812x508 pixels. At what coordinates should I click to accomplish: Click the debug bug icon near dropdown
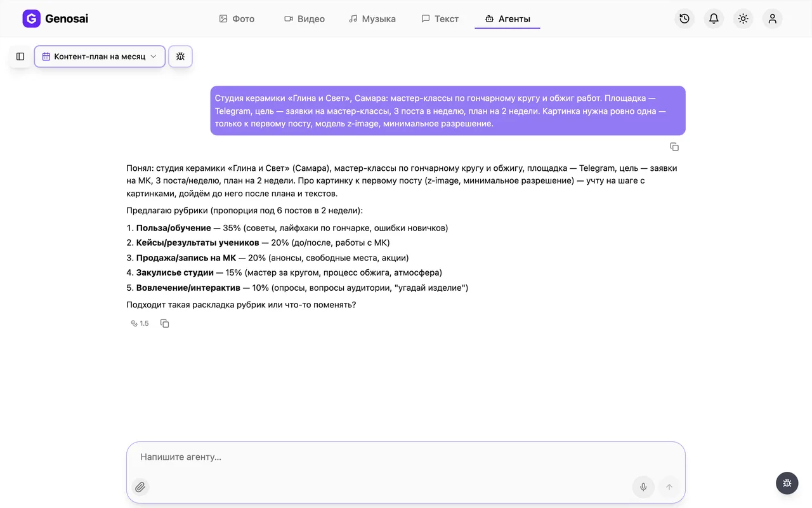pos(180,57)
